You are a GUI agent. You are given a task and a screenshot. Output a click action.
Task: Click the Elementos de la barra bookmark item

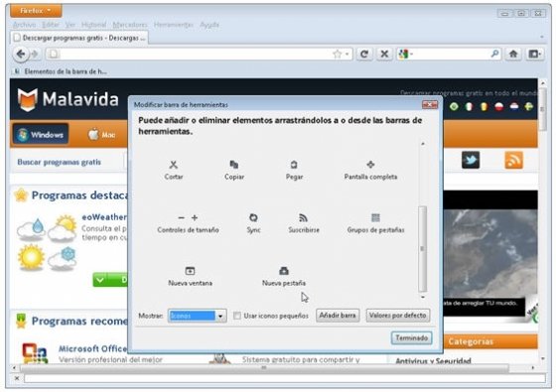[61, 71]
